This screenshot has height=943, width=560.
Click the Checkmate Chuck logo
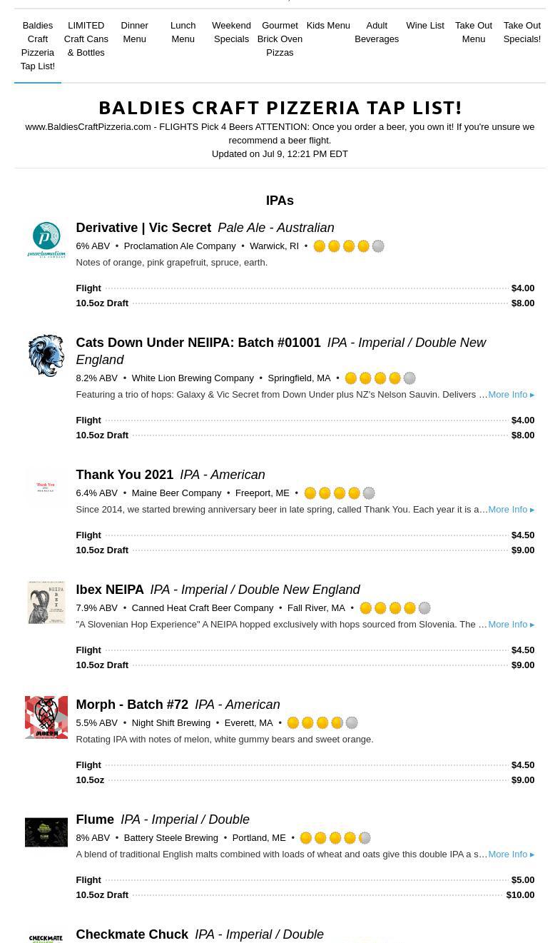[46, 937]
